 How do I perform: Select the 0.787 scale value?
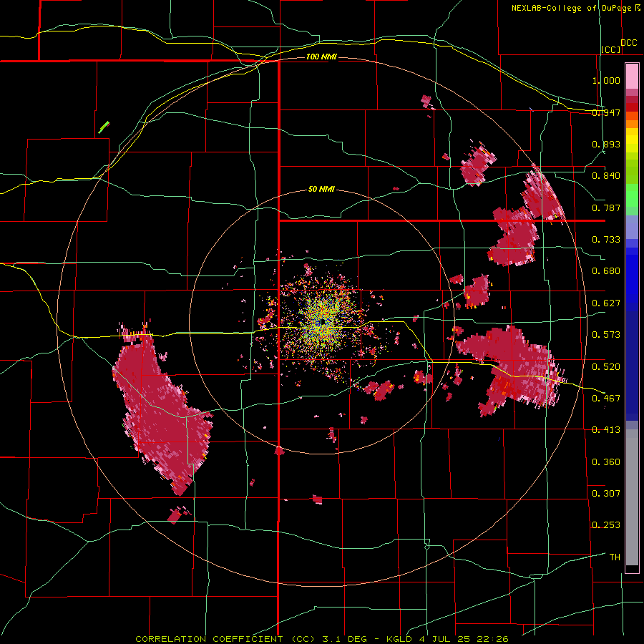point(606,208)
